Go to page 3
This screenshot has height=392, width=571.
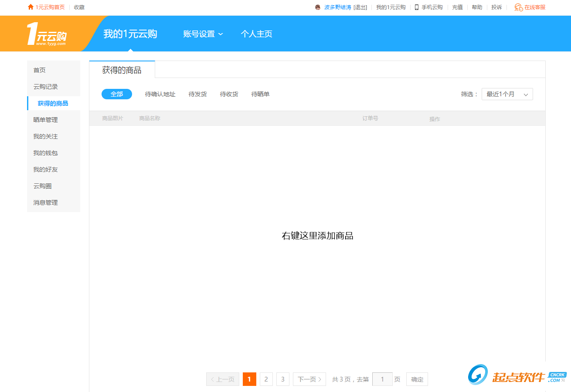(283, 379)
